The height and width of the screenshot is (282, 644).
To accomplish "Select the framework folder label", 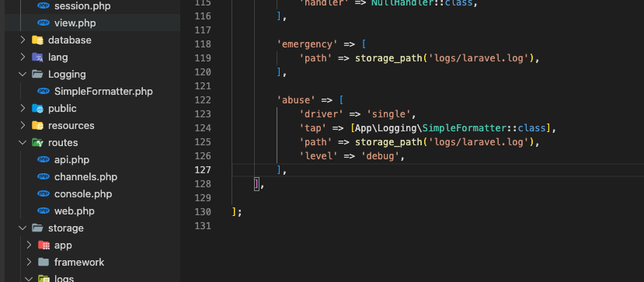I will click(x=79, y=262).
